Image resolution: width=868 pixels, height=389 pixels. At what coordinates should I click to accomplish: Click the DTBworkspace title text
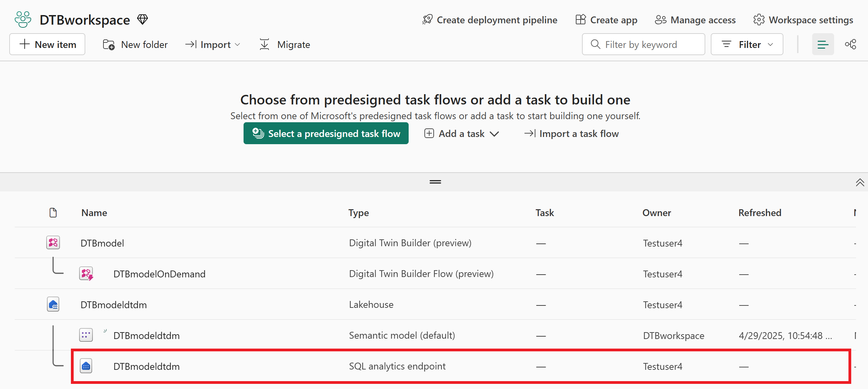85,20
